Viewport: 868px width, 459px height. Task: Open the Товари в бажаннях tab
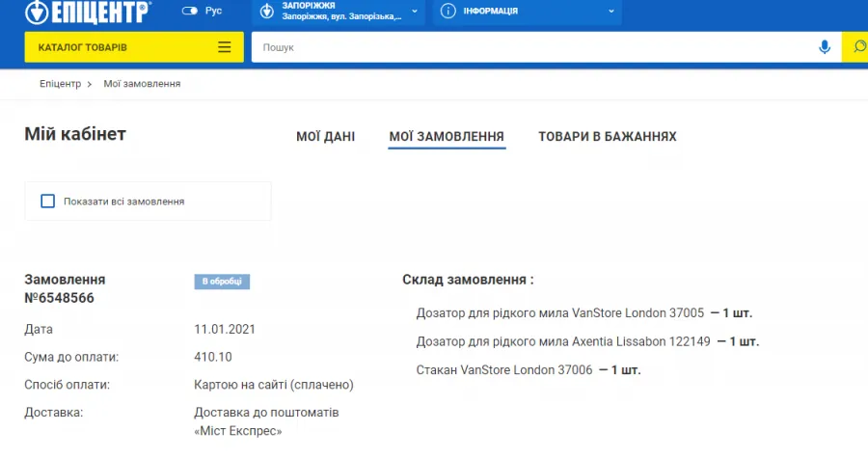click(608, 136)
